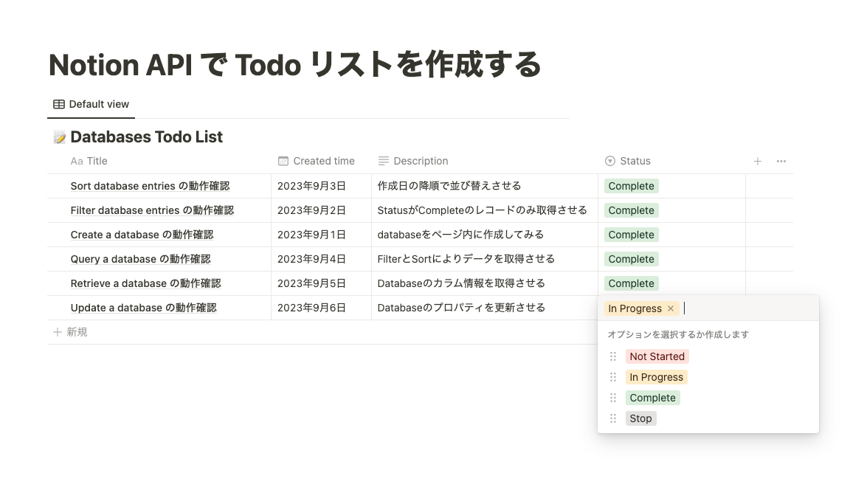Open Update a database の動作確認 entry
The height and width of the screenshot is (504, 864).
coord(143,308)
